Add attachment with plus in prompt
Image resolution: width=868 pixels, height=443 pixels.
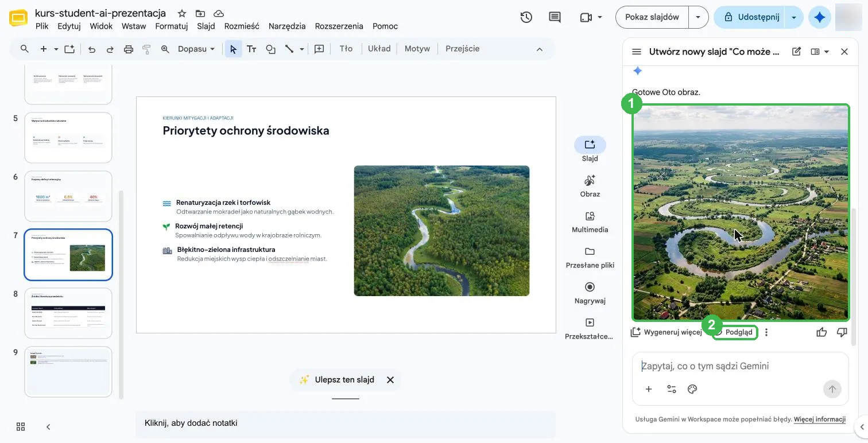tap(649, 389)
